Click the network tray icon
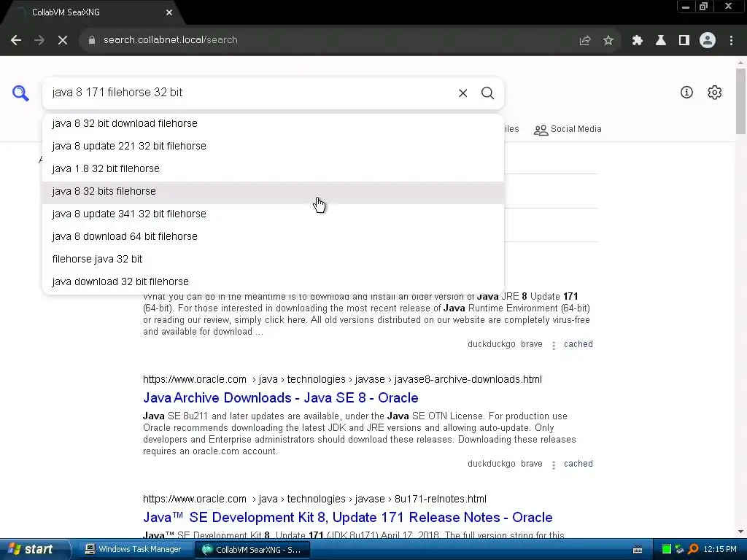This screenshot has height=560, width=747. pyautogui.click(x=680, y=550)
